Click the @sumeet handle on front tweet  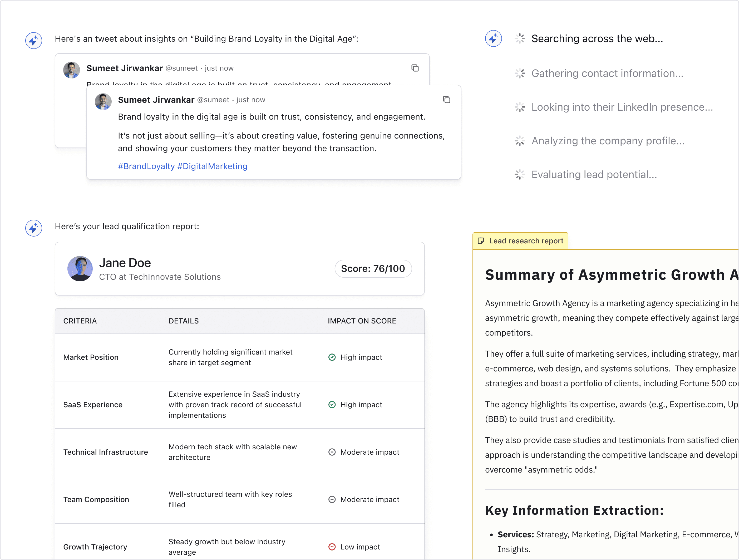213,100
